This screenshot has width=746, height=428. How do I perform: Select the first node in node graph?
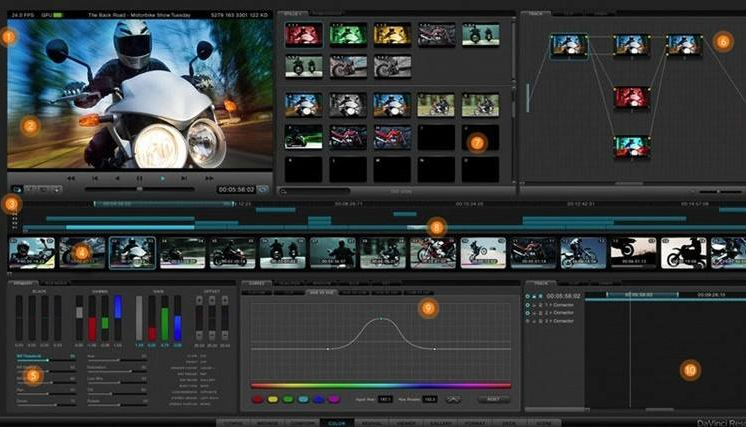click(569, 46)
